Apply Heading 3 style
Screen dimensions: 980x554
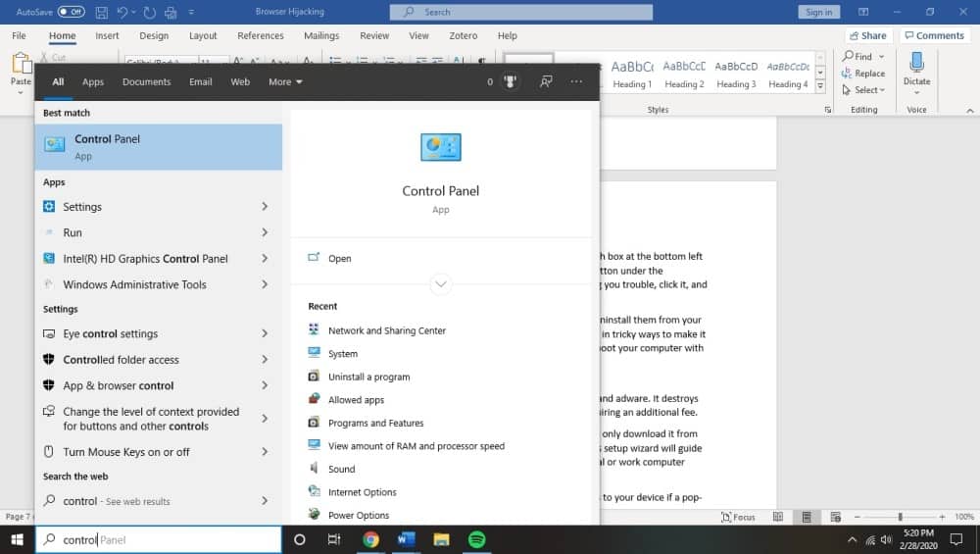736,74
